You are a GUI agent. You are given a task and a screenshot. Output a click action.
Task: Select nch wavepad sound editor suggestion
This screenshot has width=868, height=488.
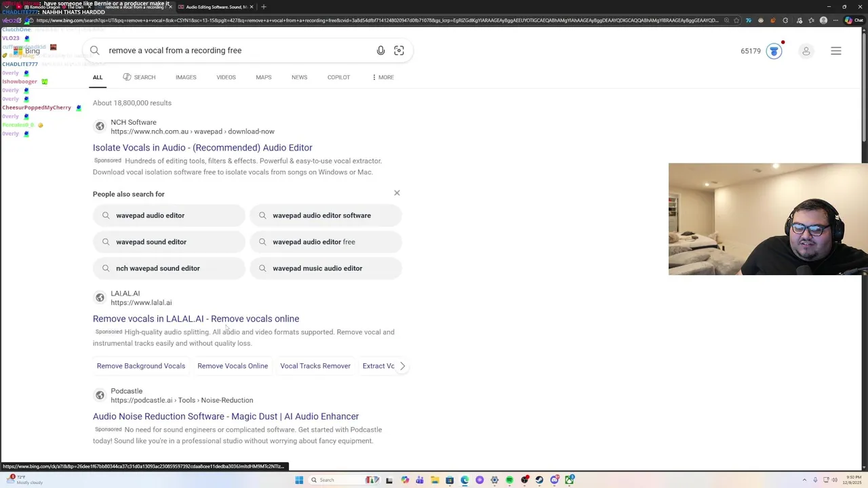coord(169,268)
